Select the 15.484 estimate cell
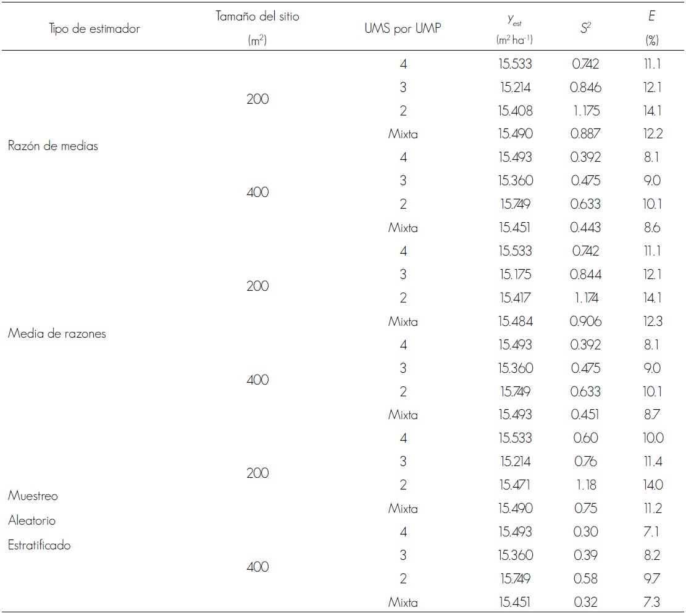 pyautogui.click(x=515, y=322)
